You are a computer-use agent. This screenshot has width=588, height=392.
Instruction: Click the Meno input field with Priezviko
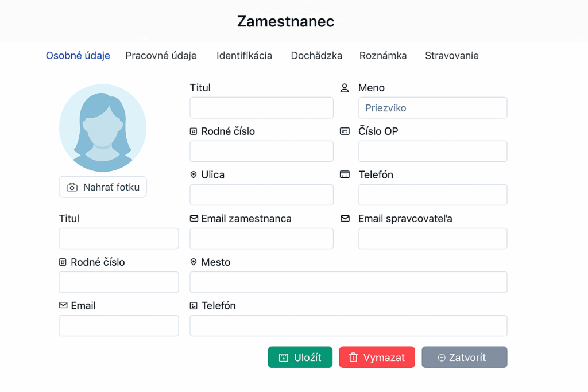[x=432, y=108]
